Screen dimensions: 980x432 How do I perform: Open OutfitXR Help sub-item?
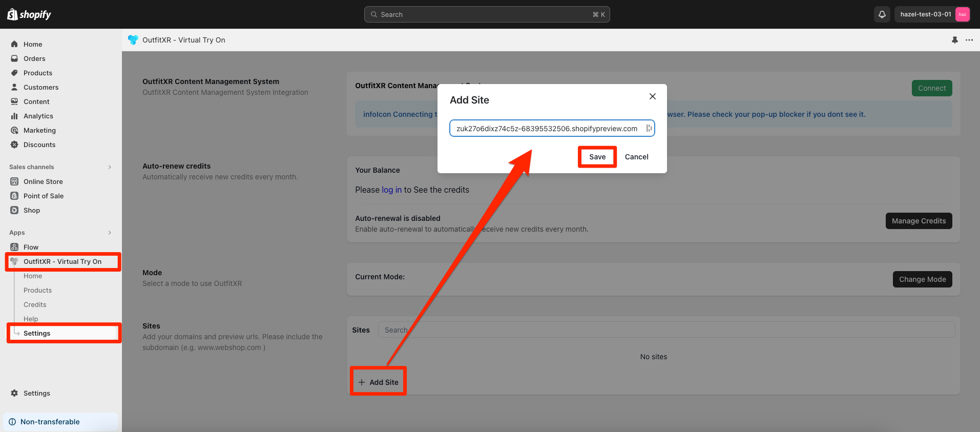pyautogui.click(x=31, y=319)
